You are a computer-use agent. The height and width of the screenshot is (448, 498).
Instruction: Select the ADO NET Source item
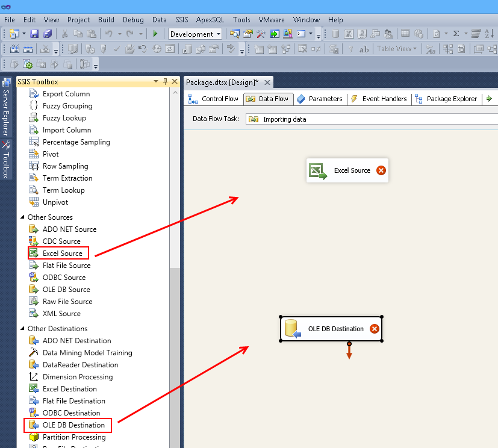coord(69,229)
